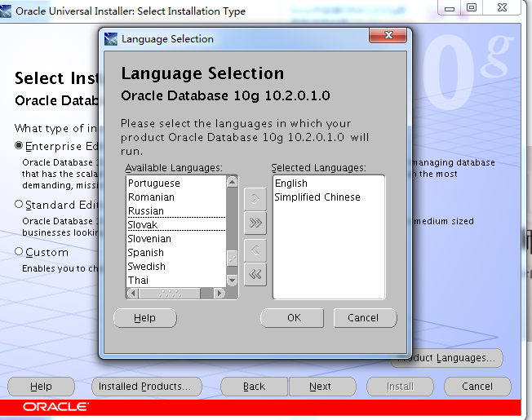Select Enterprise Edition radio button

click(x=19, y=146)
